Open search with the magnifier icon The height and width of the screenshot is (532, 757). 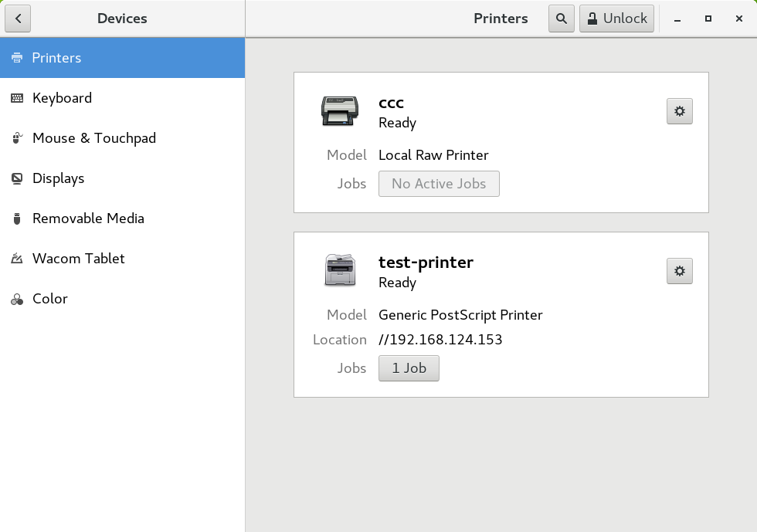[561, 19]
